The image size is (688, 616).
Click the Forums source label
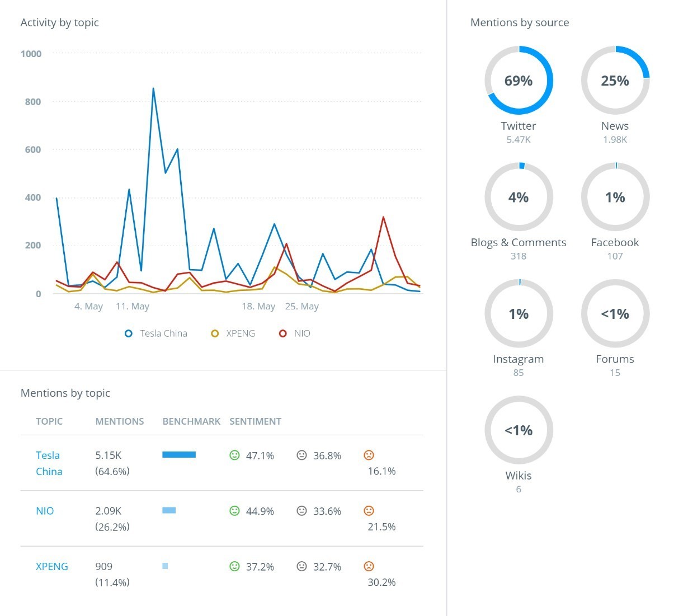615,359
